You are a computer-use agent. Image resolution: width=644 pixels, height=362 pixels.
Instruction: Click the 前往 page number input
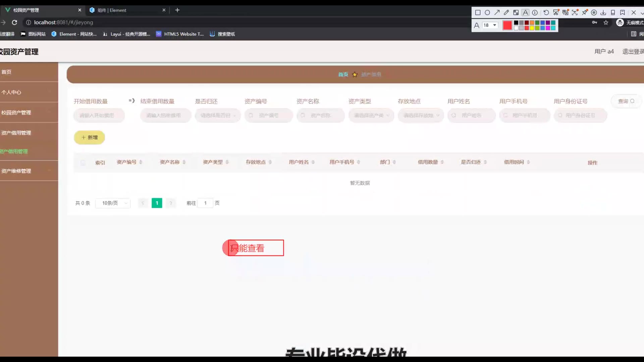(x=205, y=203)
